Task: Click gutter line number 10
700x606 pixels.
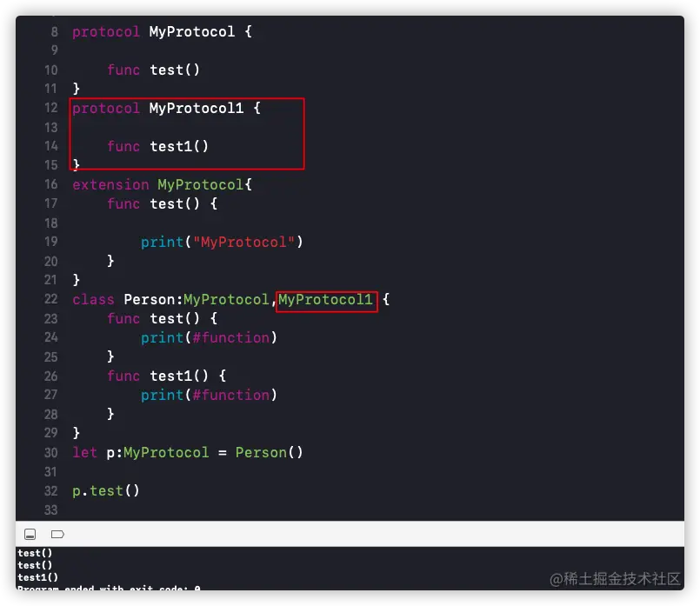Action: (x=51, y=70)
